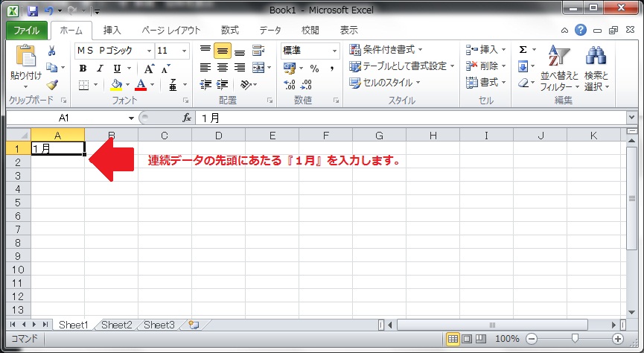Expand the 削除 cells dropdown

(x=503, y=66)
